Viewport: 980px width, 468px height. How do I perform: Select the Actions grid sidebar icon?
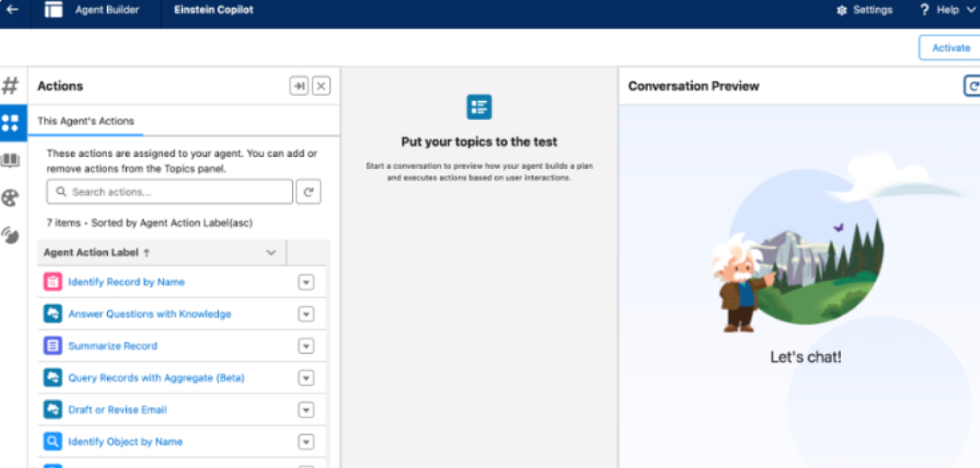tap(10, 122)
